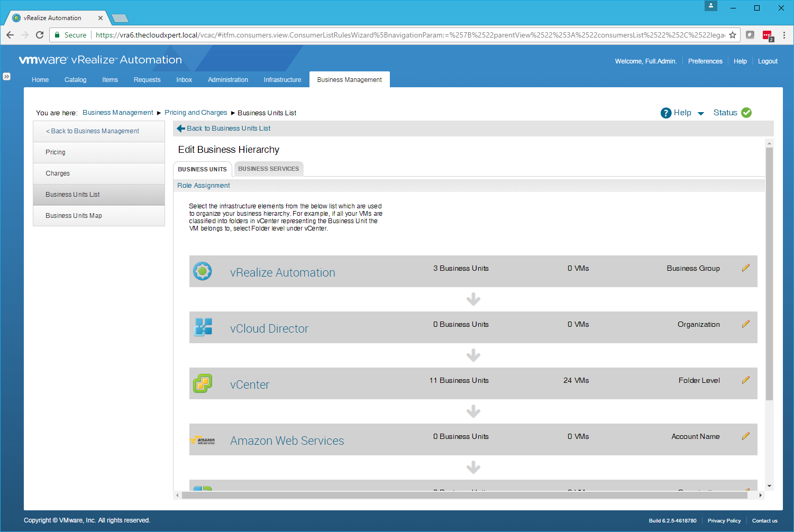794x532 pixels.
Task: Open the Chrome three-dot menu
Action: pos(784,35)
